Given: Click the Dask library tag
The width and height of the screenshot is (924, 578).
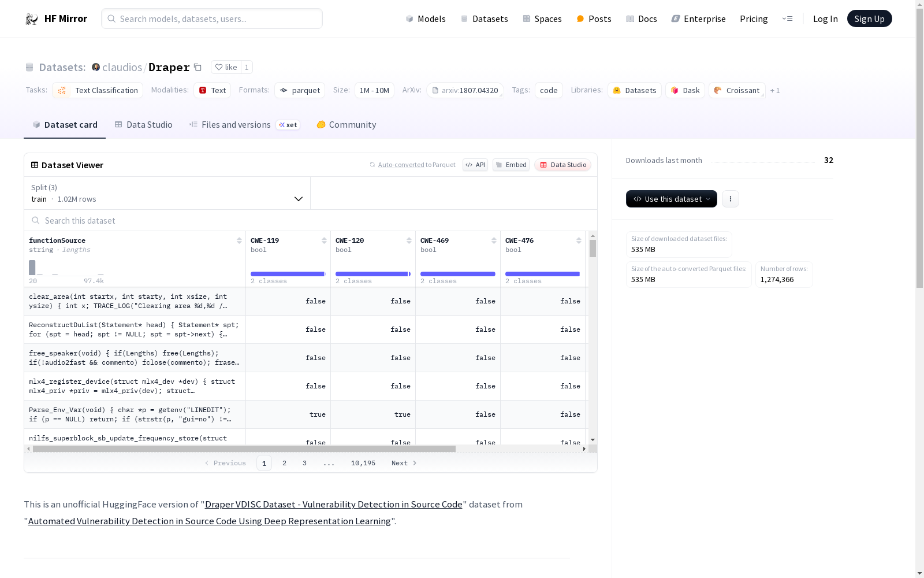Looking at the screenshot, I should (685, 90).
